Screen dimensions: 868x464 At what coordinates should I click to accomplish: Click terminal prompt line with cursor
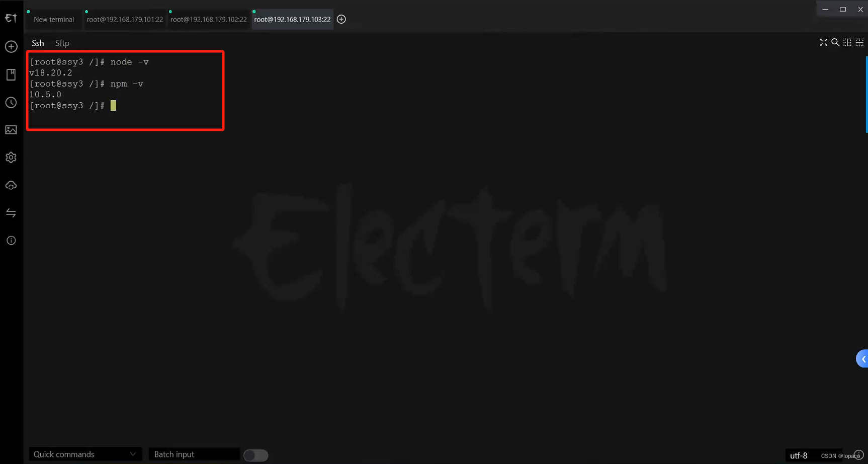tap(73, 106)
